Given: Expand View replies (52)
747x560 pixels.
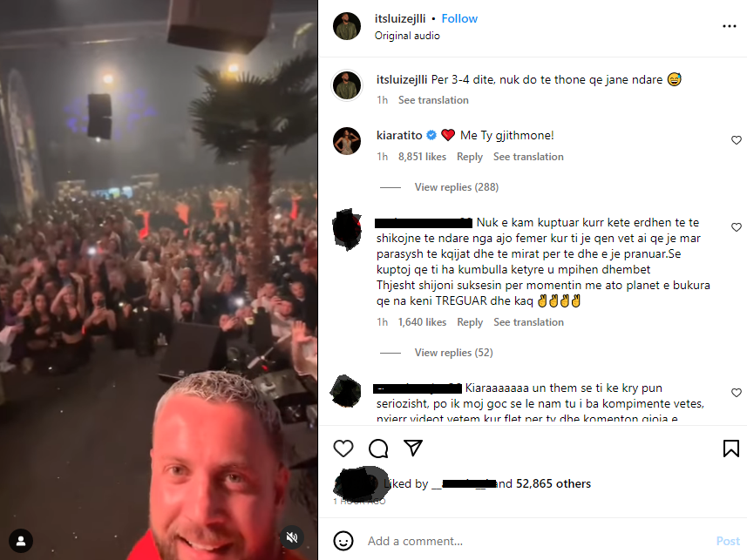Looking at the screenshot, I should (453, 353).
